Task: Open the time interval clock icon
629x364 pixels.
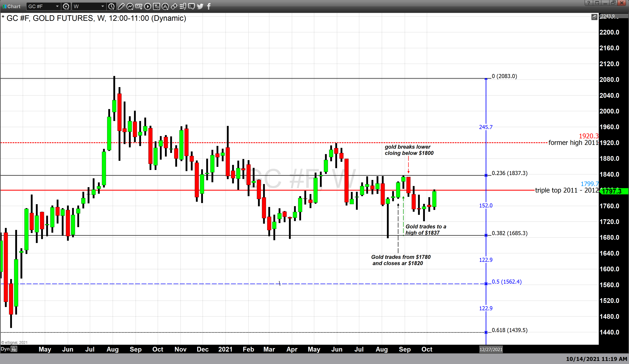Action: pos(111,7)
